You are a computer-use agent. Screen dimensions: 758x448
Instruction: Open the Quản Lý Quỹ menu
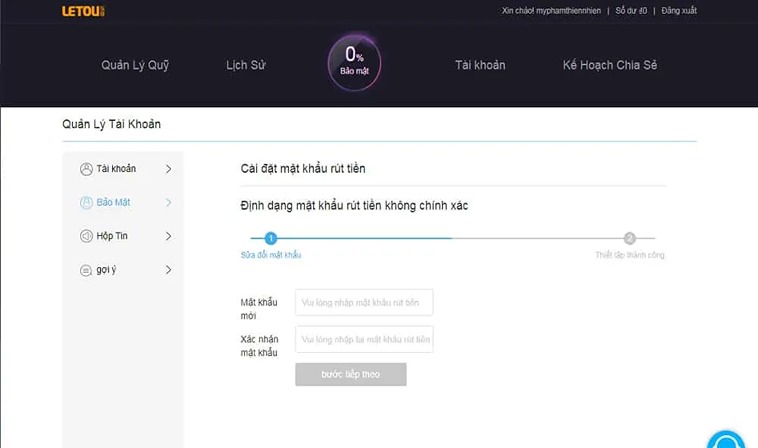[135, 65]
